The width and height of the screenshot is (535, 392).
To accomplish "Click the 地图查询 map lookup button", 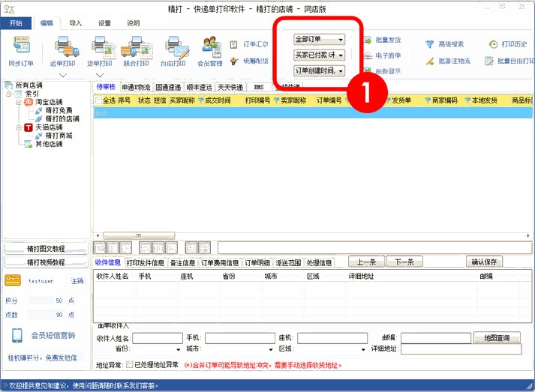I will click(497, 338).
